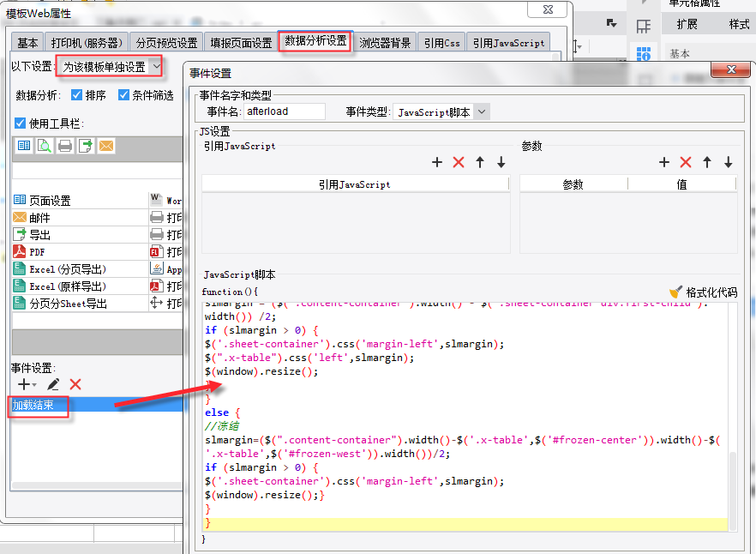Switch to 数据分析设置 tab
Viewport: 756px width, 554px height.
tap(315, 41)
